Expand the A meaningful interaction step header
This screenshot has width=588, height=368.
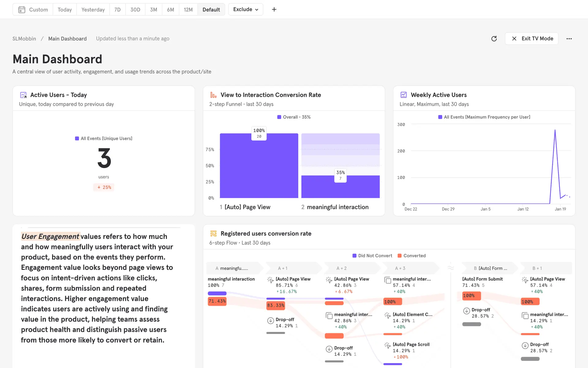coord(234,268)
